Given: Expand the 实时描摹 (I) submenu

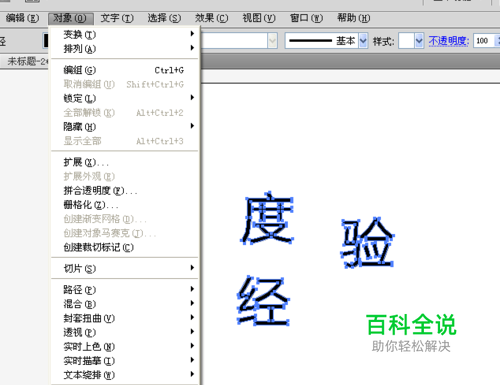Looking at the screenshot, I should (125, 361).
